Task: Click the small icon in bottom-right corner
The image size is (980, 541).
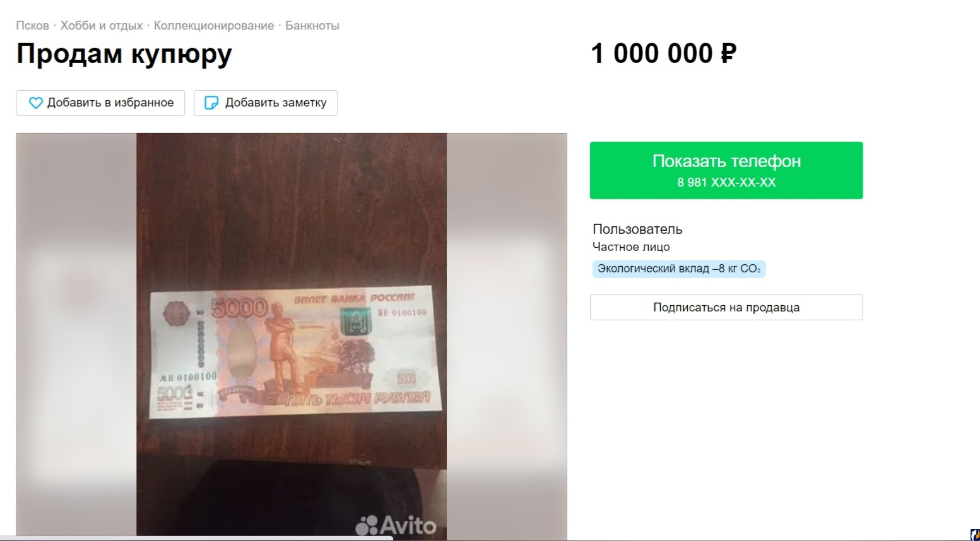Action: click(x=974, y=535)
